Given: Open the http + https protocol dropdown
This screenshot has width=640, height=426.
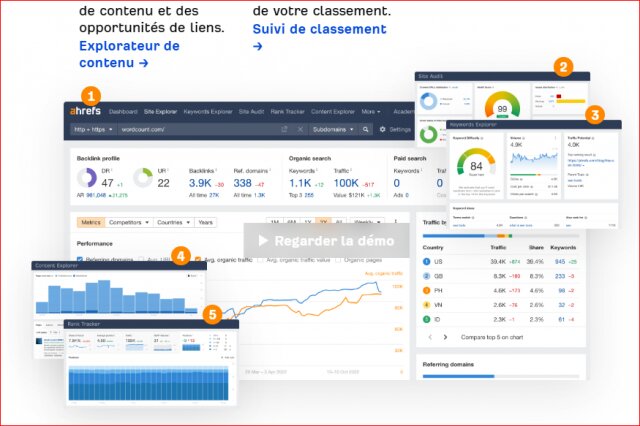Looking at the screenshot, I should (93, 129).
